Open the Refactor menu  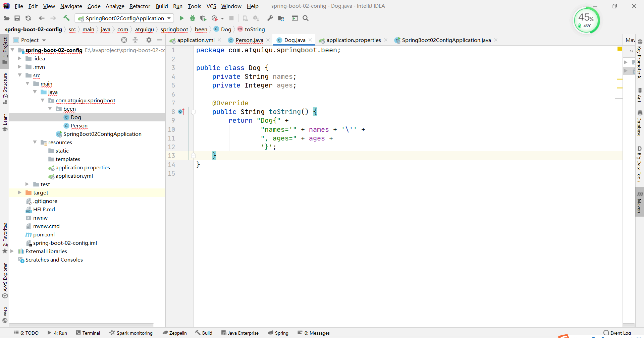140,6
